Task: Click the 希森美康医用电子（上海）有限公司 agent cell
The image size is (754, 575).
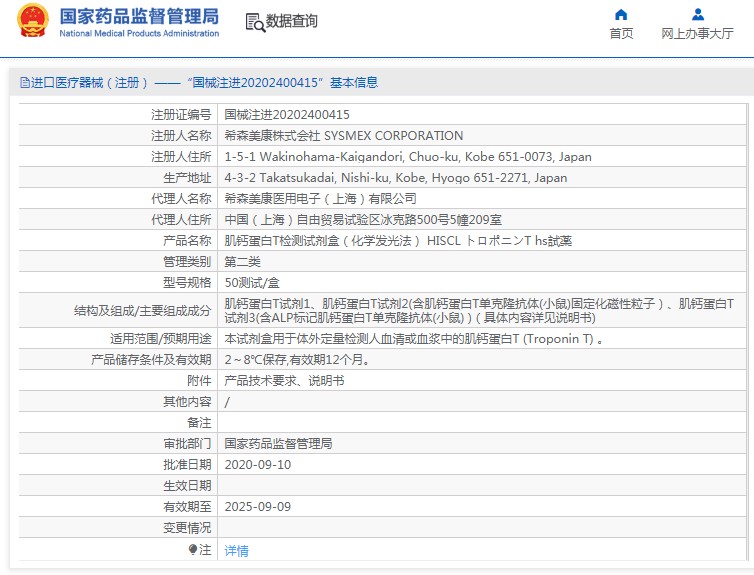Action: (482, 199)
